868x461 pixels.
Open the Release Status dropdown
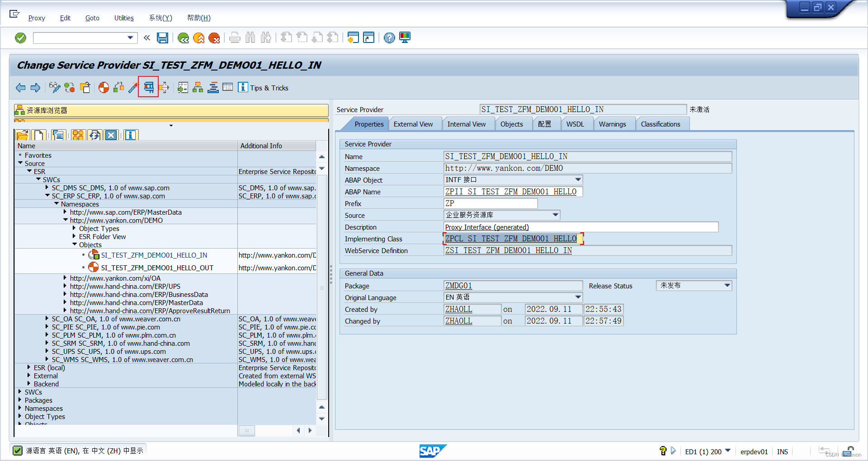727,286
